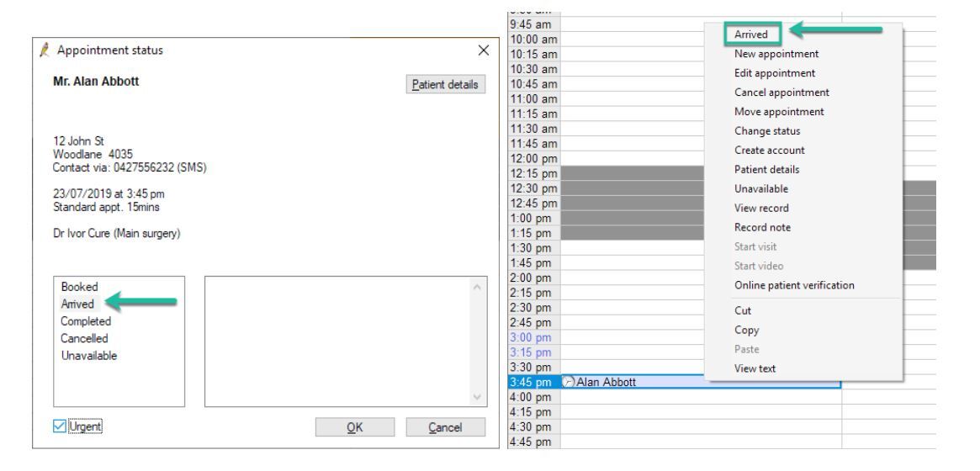
Task: Click Online patient verification menu item
Action: click(x=794, y=286)
